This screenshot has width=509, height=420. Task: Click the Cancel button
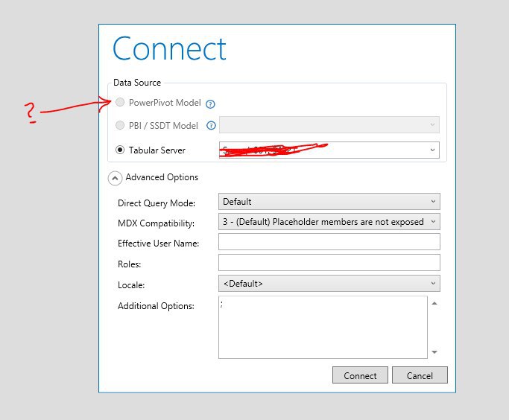click(x=420, y=375)
